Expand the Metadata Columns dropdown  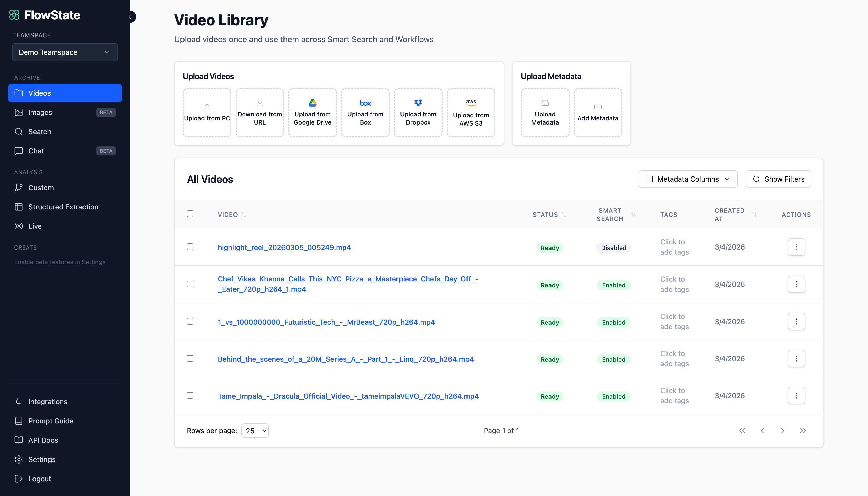coord(688,179)
